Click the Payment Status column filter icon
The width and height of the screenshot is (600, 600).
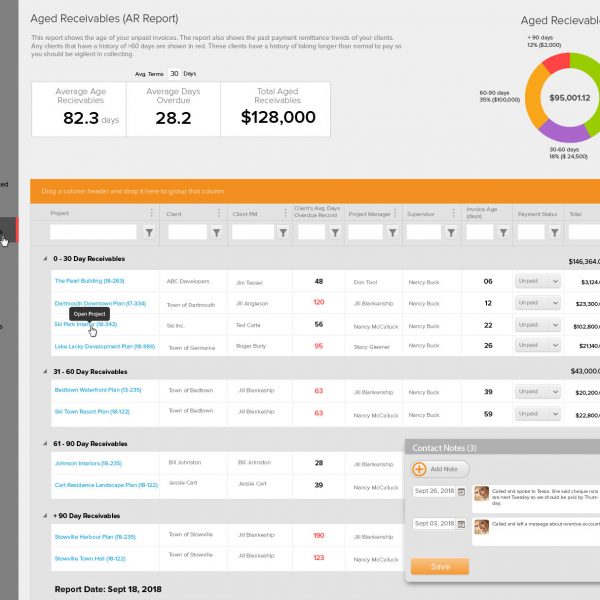tap(554, 232)
